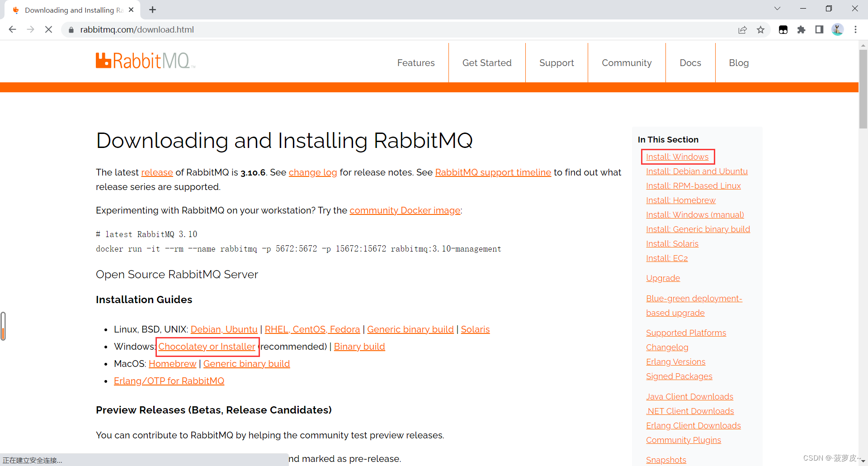The width and height of the screenshot is (868, 466).
Task: Open the Get Started menu
Action: click(487, 63)
